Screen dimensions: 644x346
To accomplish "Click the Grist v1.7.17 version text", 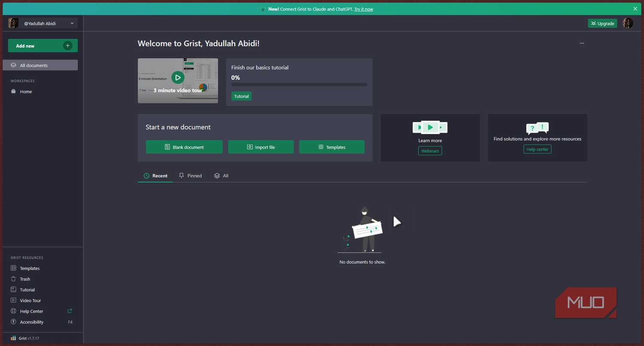I will (29, 338).
